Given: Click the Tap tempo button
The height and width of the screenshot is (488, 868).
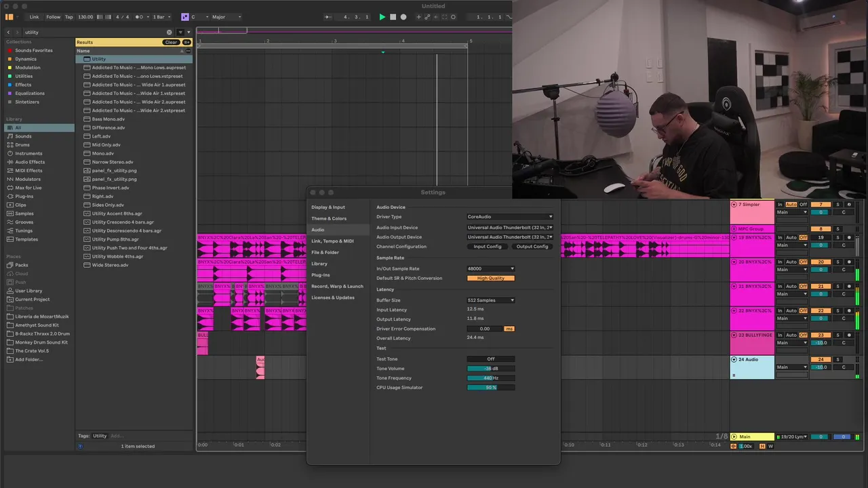Looking at the screenshot, I should (x=68, y=17).
